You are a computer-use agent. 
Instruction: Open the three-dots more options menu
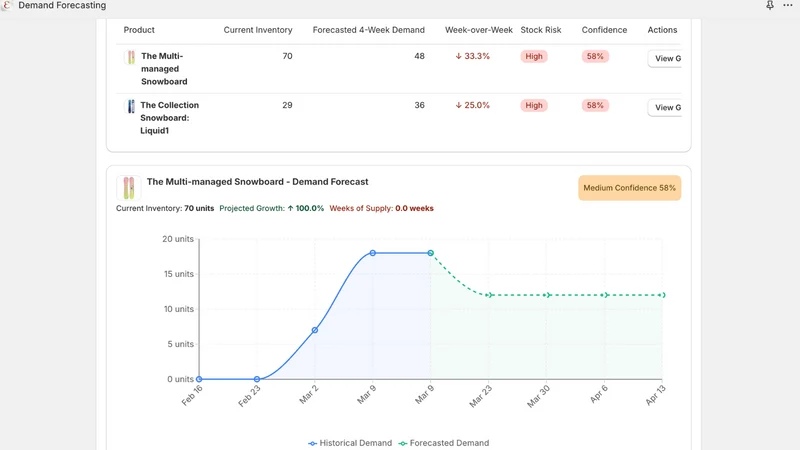(788, 5)
